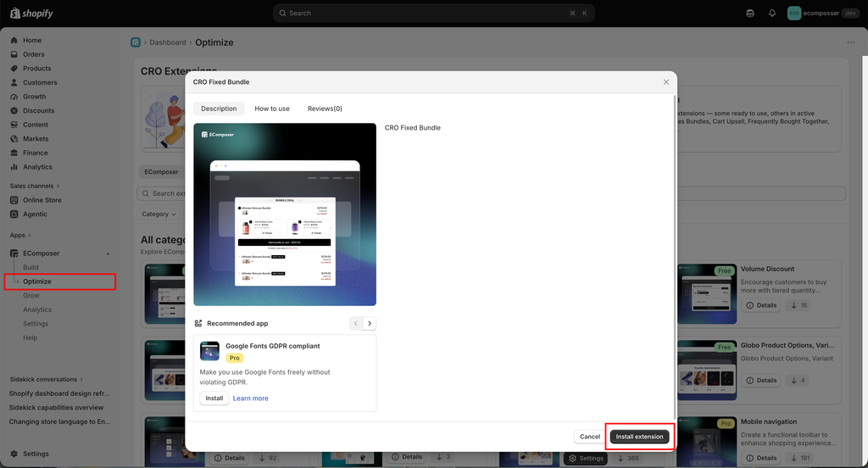Switch to the How to use tab
The image size is (868, 468).
point(272,109)
